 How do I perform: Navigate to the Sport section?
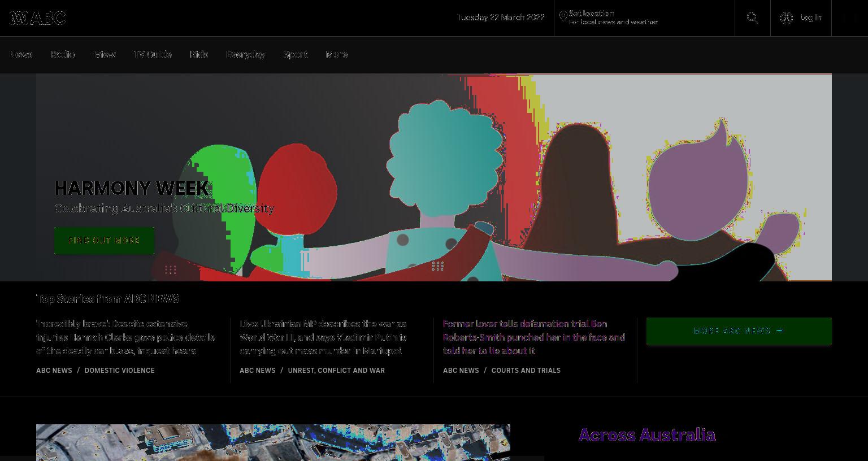click(296, 54)
